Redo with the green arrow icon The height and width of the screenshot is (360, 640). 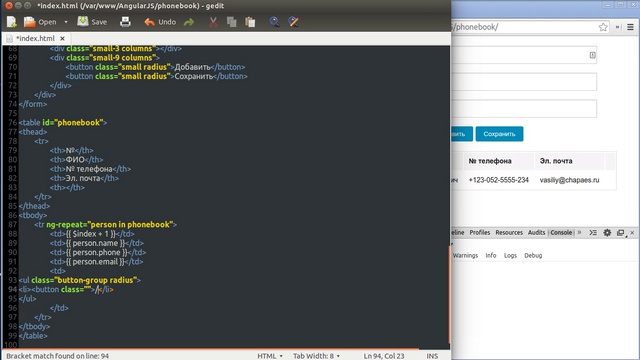click(x=189, y=22)
